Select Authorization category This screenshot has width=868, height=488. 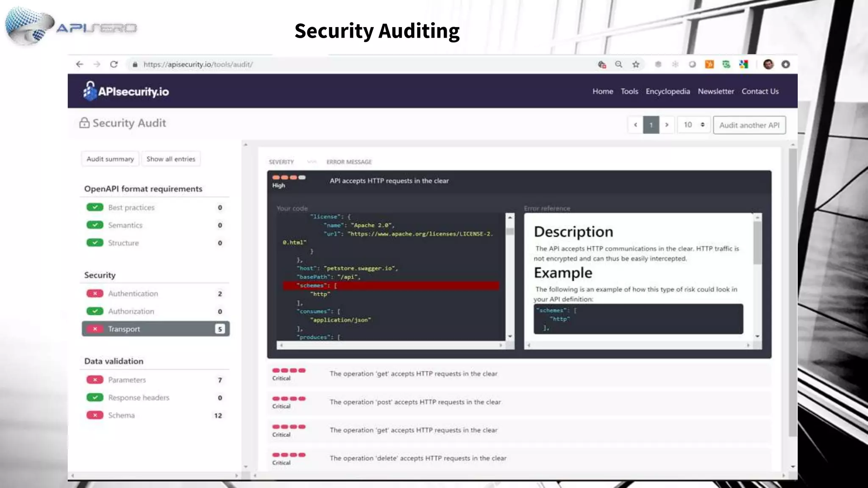click(x=156, y=311)
